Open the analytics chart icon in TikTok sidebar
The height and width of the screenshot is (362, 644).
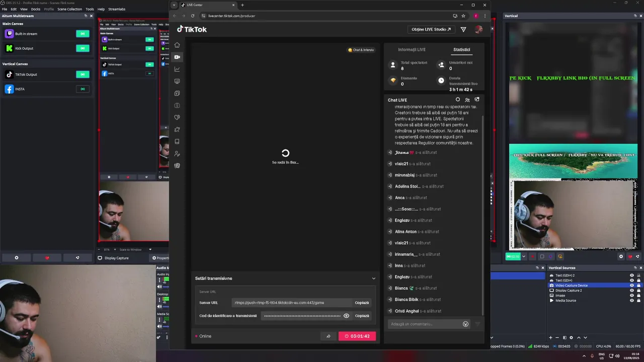coord(177,69)
